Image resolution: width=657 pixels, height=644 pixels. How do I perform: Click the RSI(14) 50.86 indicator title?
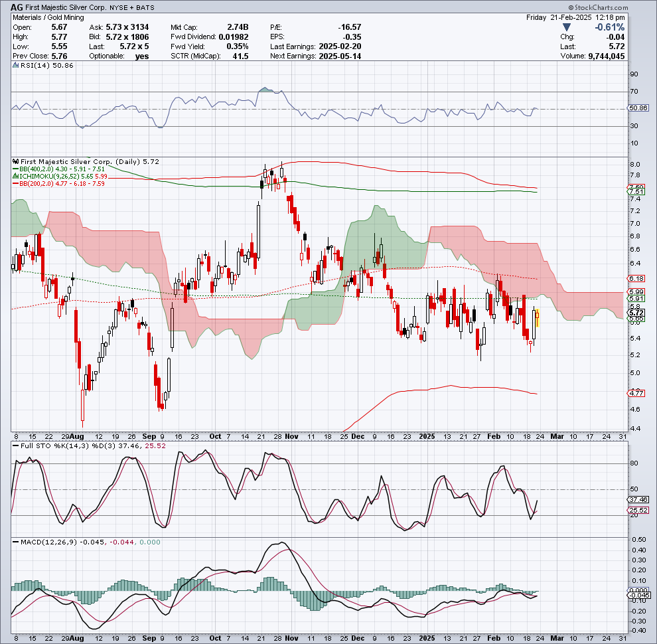point(46,66)
